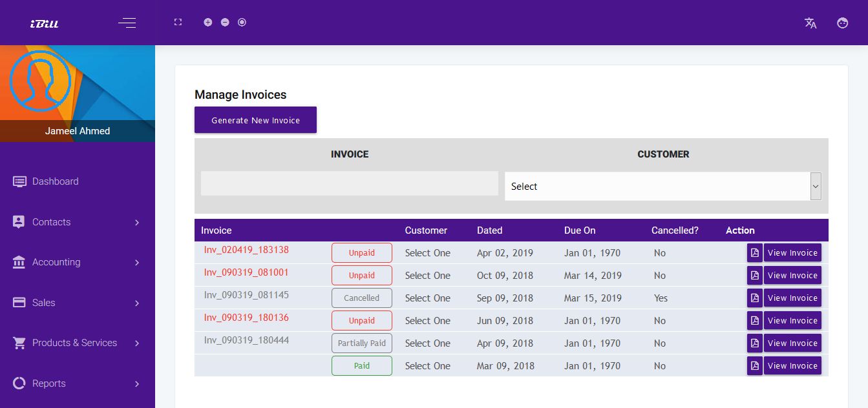Click the zoom in plus icon
Viewport: 868px width, 408px height.
click(208, 22)
